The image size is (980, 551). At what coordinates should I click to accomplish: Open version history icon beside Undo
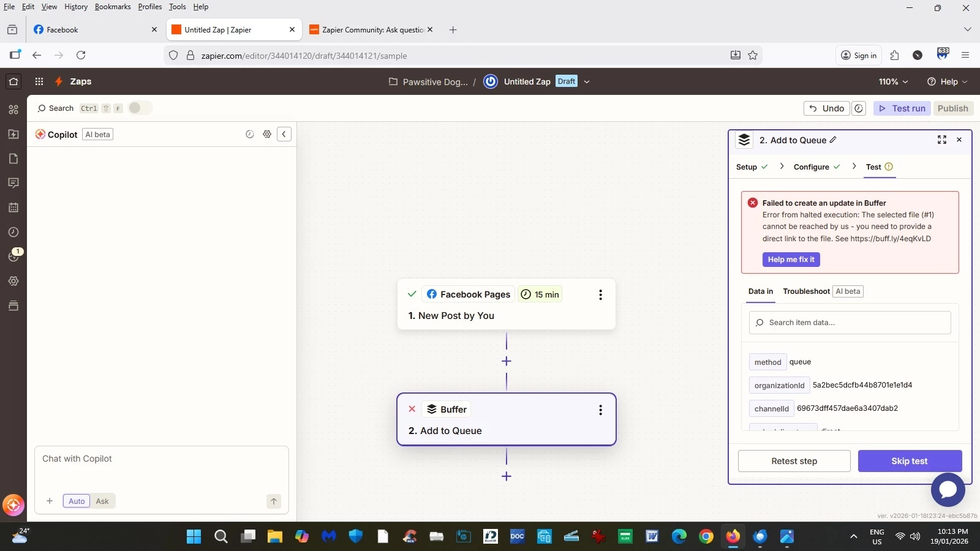(859, 108)
